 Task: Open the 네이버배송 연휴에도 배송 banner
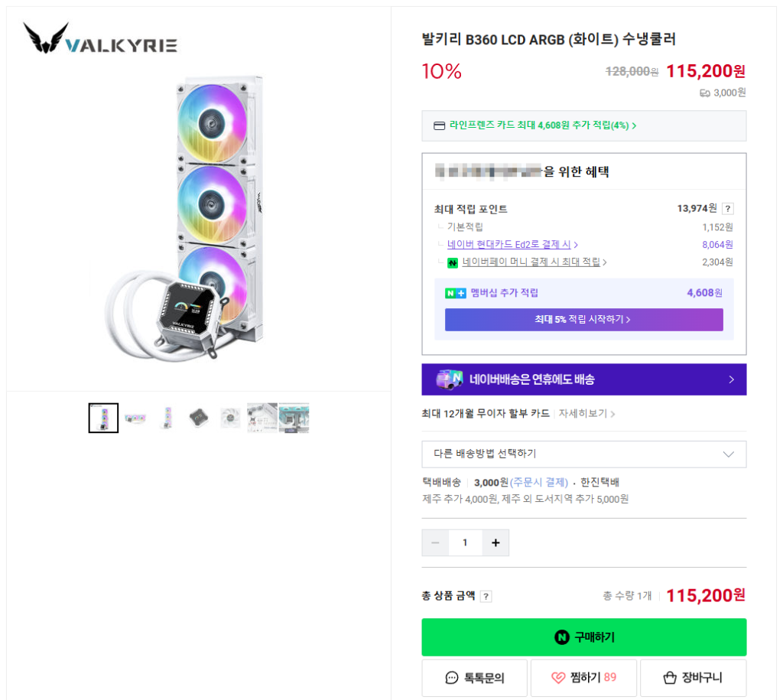tap(583, 379)
